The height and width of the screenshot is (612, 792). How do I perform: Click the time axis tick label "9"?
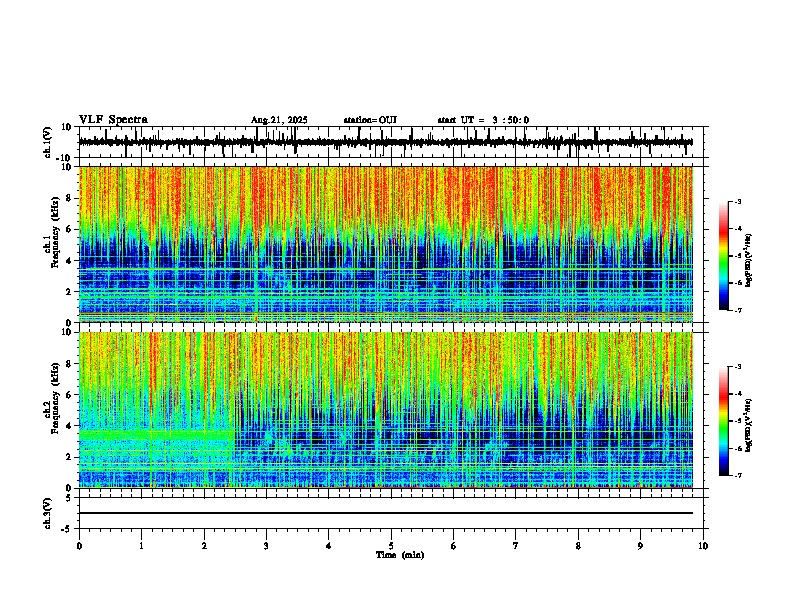640,545
